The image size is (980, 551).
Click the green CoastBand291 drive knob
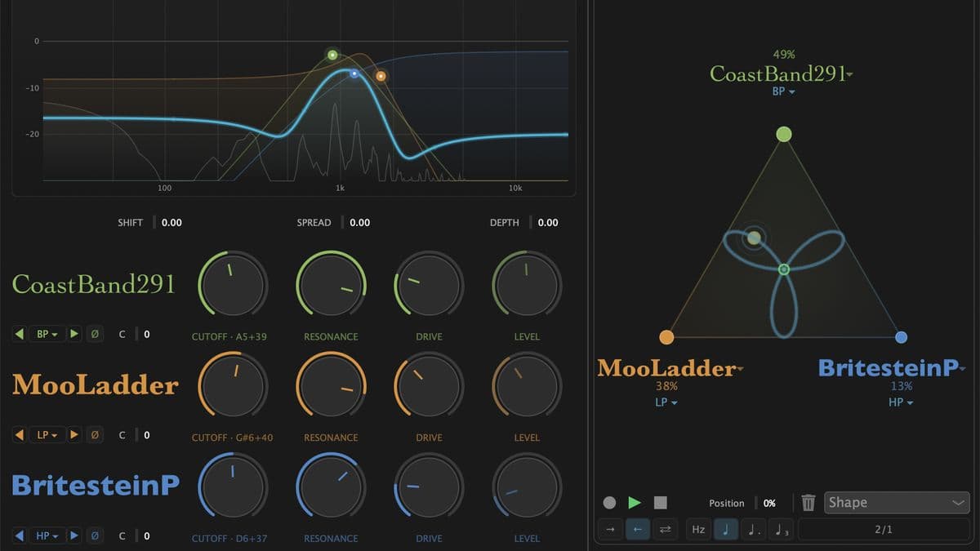(x=429, y=284)
